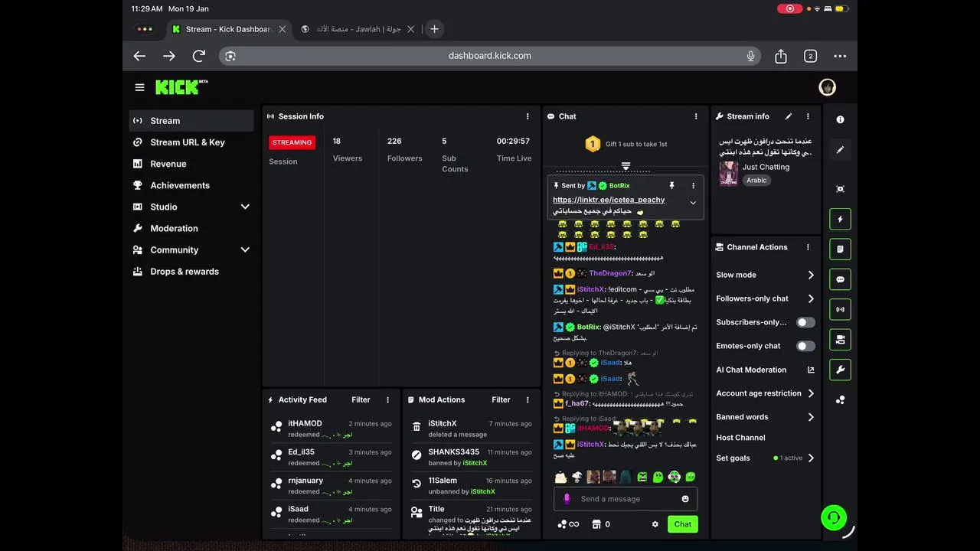Viewport: 980px width, 551px height.
Task: Toggle the lightning bolt activity widget
Action: pos(840,219)
